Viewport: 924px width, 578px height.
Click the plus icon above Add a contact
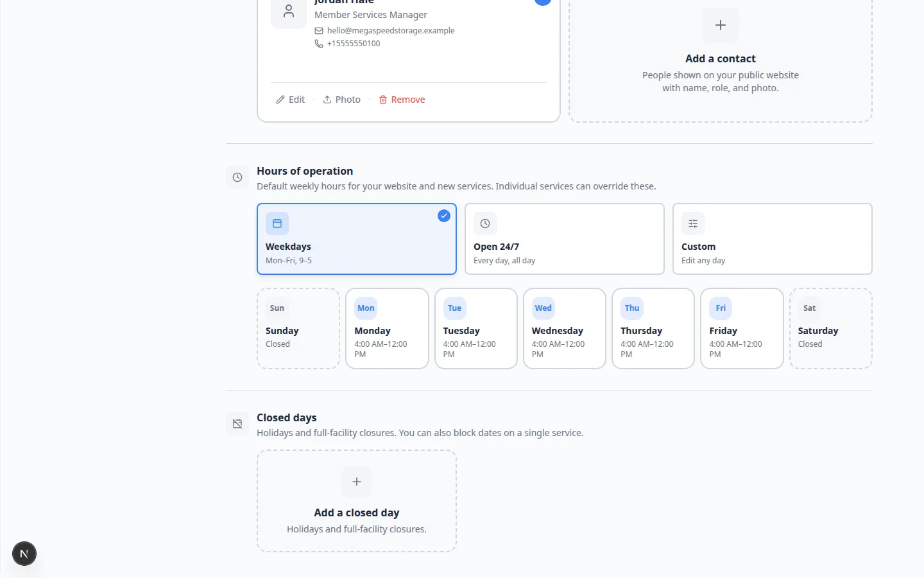(721, 25)
